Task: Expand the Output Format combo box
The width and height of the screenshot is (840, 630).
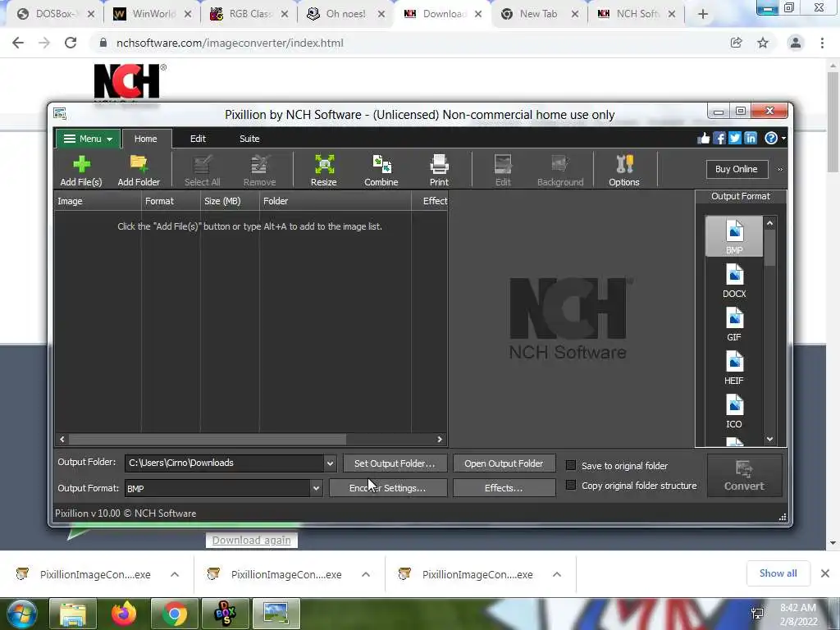Action: [316, 488]
